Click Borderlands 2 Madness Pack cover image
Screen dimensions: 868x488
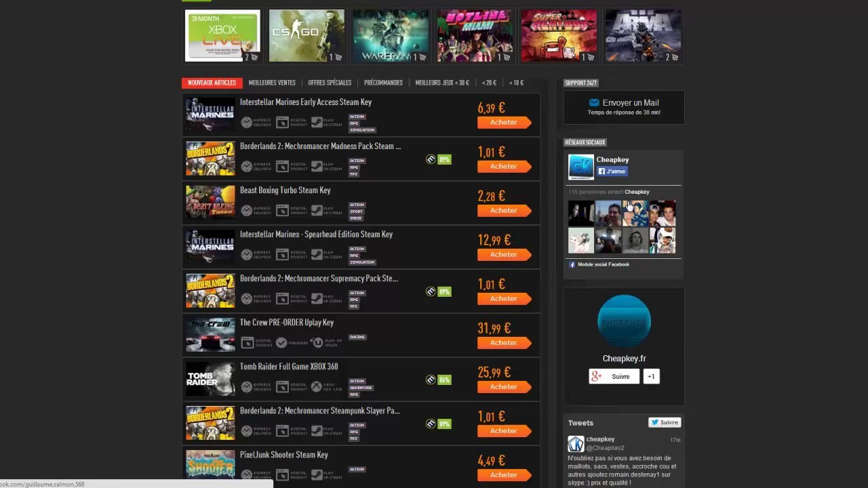tap(210, 159)
